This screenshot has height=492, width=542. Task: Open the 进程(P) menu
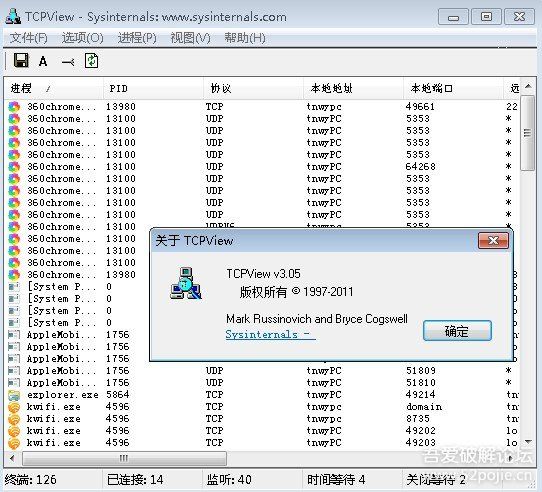point(137,38)
